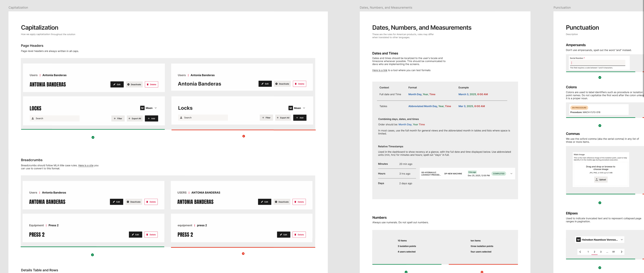Open Moen dropdown chevron in title-case 'Locks' panel
The height and width of the screenshot is (273, 644).
pos(304,108)
